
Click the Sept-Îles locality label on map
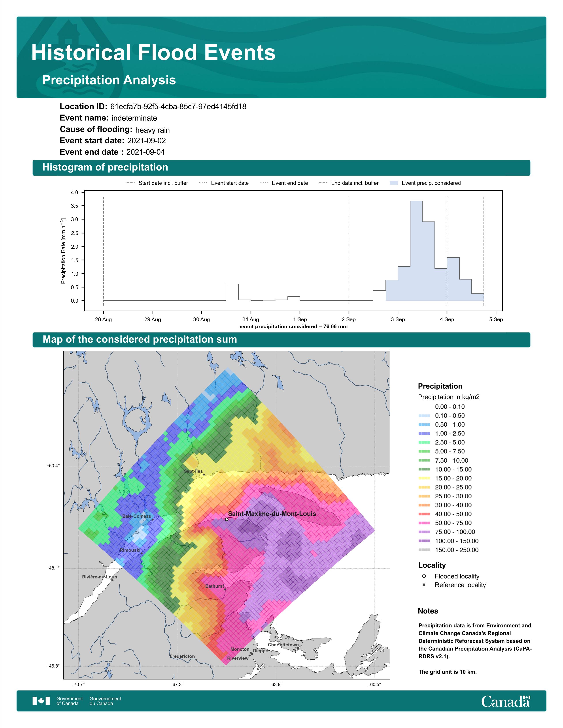click(193, 471)
